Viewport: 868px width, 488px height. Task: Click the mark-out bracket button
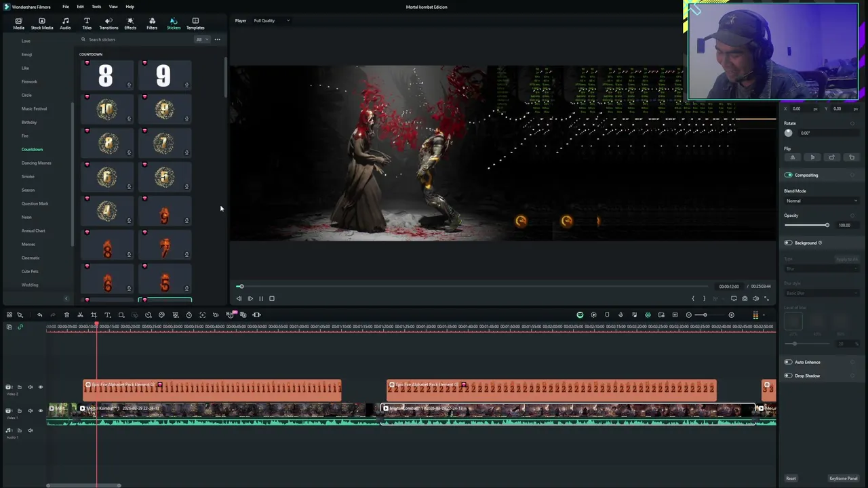pos(704,299)
